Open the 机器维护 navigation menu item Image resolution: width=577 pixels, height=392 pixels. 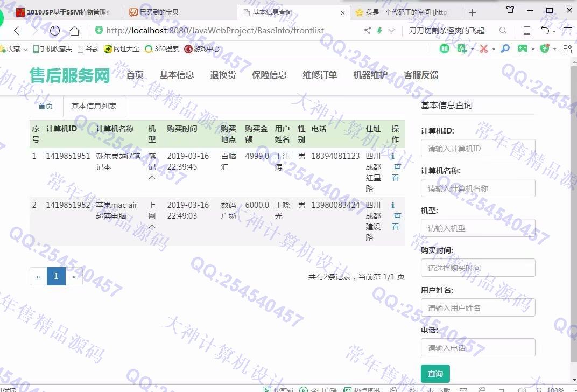pyautogui.click(x=370, y=75)
